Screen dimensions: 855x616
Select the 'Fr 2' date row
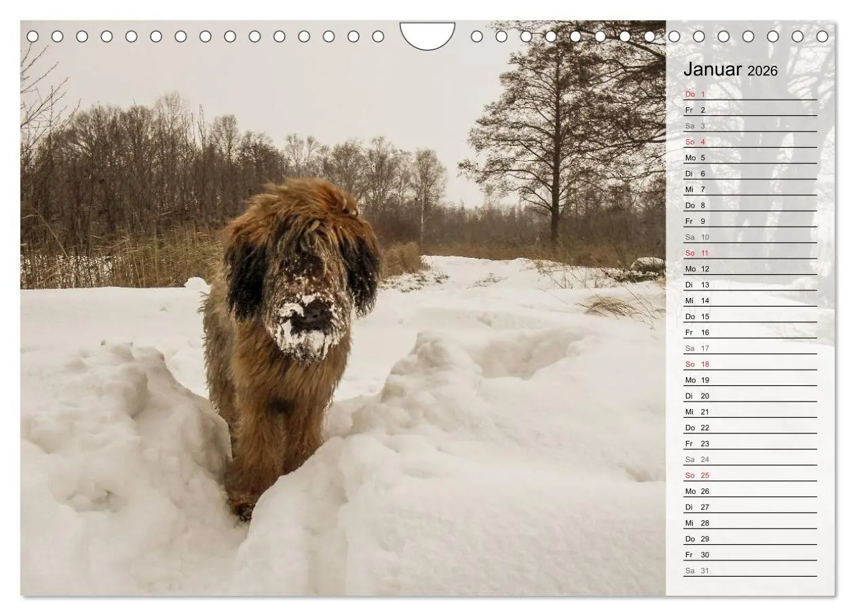[750, 110]
